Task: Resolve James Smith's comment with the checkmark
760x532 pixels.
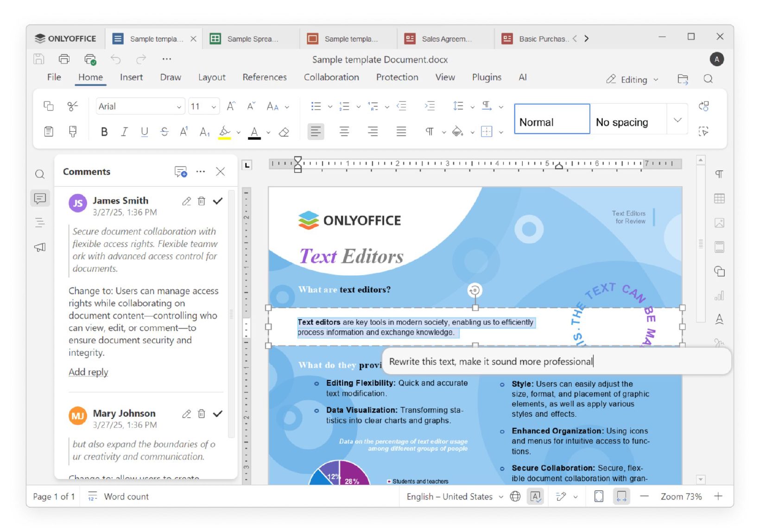Action: pos(218,201)
